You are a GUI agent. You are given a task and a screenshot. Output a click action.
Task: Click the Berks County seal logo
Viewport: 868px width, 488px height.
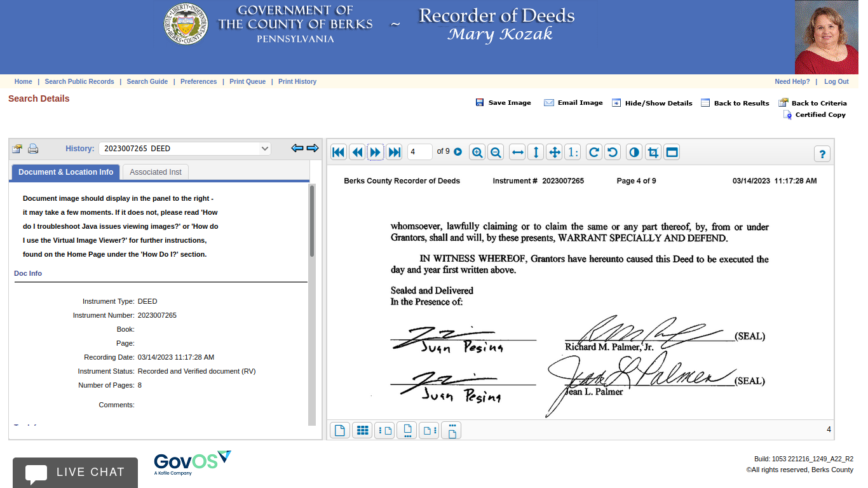pyautogui.click(x=186, y=24)
